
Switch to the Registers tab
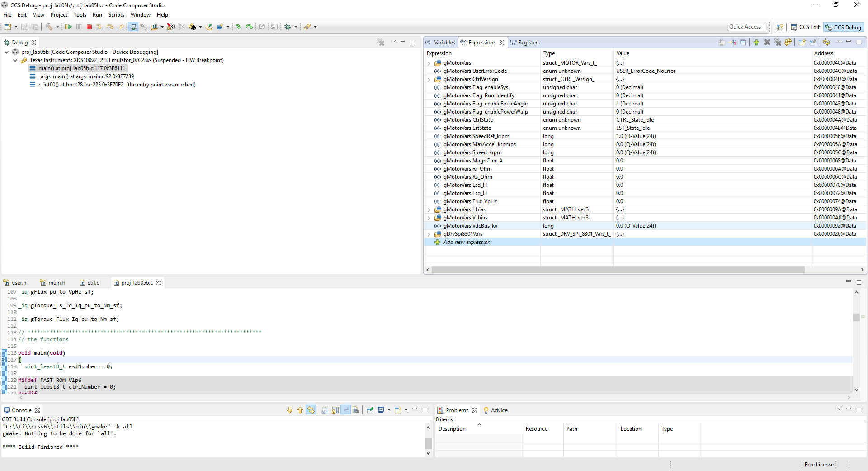528,42
